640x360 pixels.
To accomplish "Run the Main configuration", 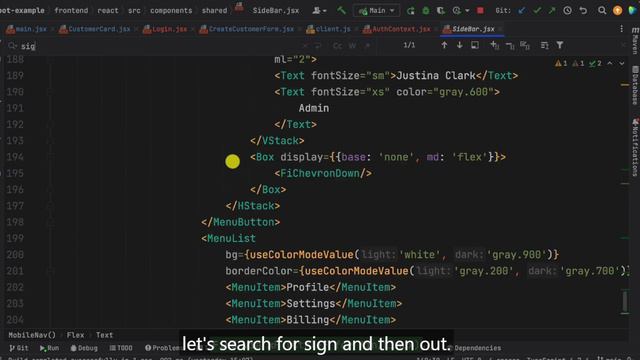I will coord(411,11).
